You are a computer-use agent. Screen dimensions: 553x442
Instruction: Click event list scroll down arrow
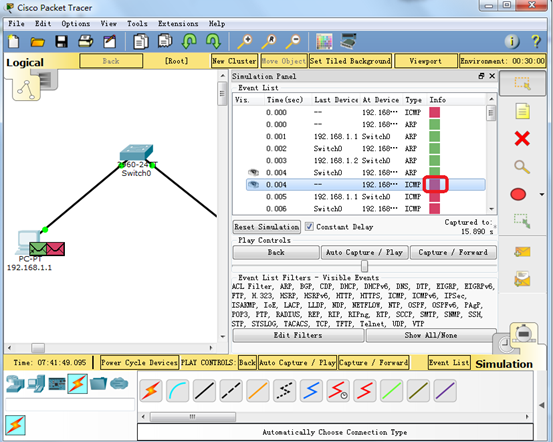(491, 209)
